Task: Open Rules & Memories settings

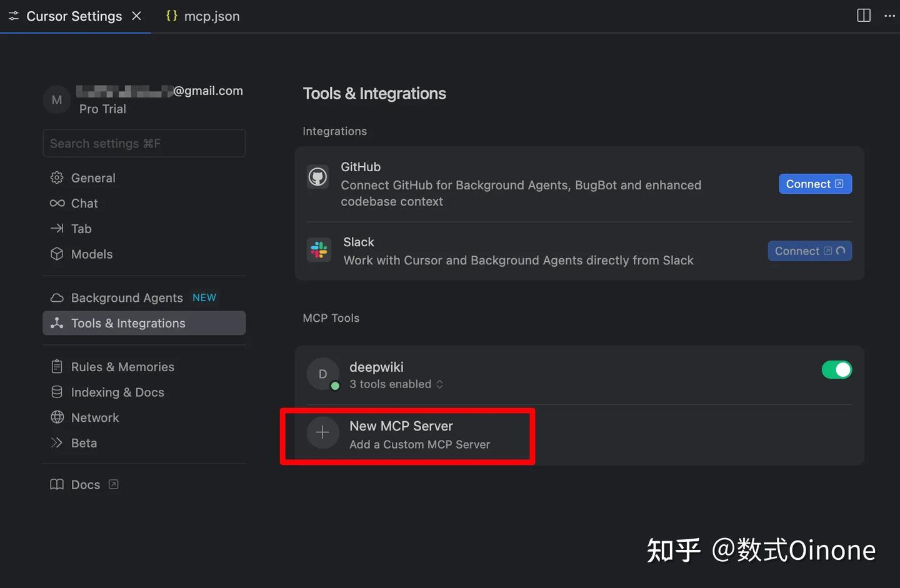Action: [122, 367]
